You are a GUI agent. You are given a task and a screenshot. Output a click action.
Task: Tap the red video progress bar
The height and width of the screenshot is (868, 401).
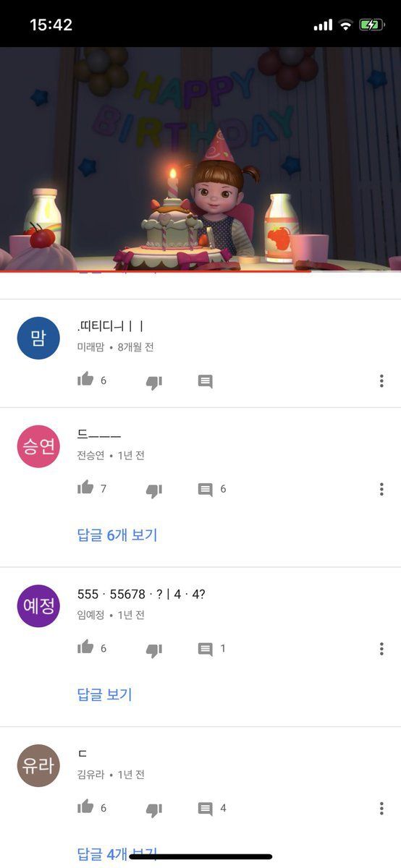click(x=156, y=271)
